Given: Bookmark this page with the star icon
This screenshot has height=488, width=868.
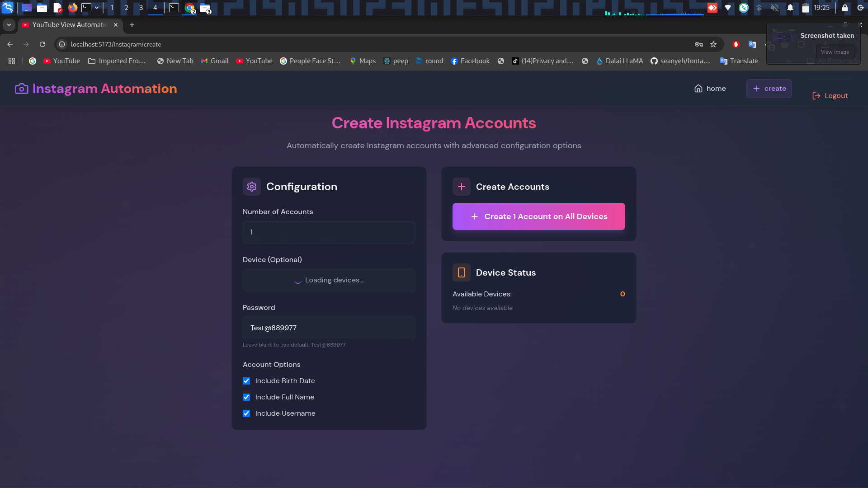Looking at the screenshot, I should click(713, 44).
